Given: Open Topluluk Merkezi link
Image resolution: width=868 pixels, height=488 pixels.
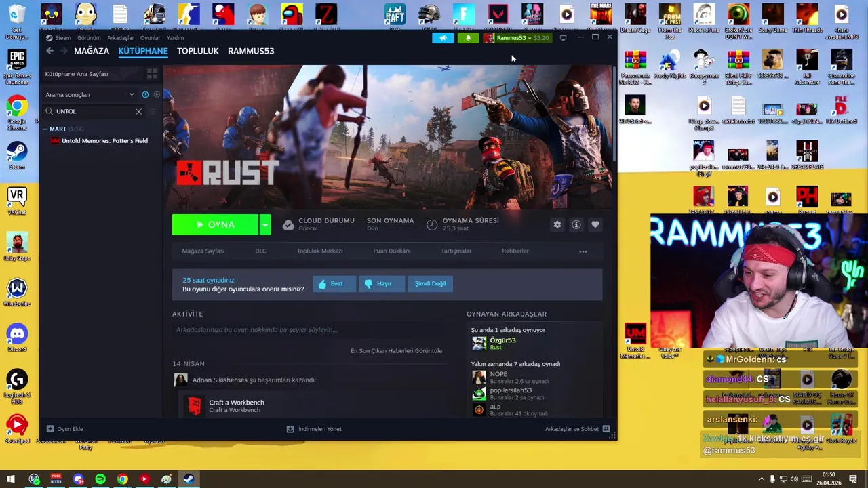Looking at the screenshot, I should [x=319, y=251].
